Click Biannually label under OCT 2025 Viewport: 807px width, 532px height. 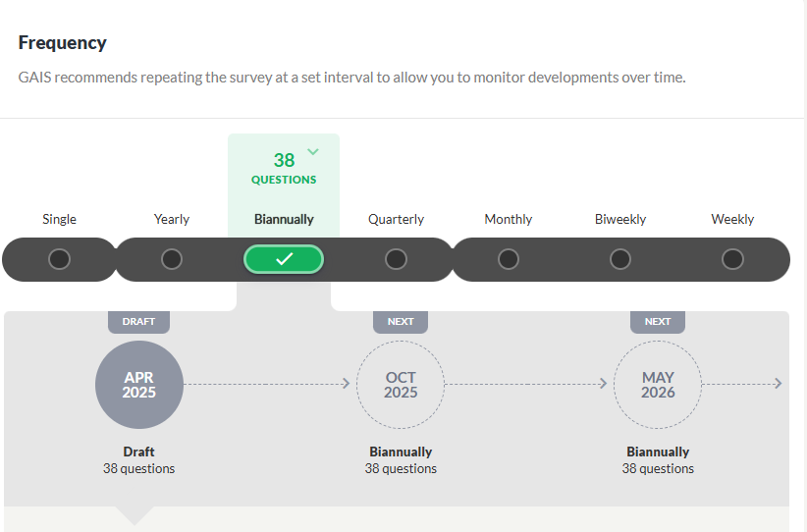(x=401, y=452)
